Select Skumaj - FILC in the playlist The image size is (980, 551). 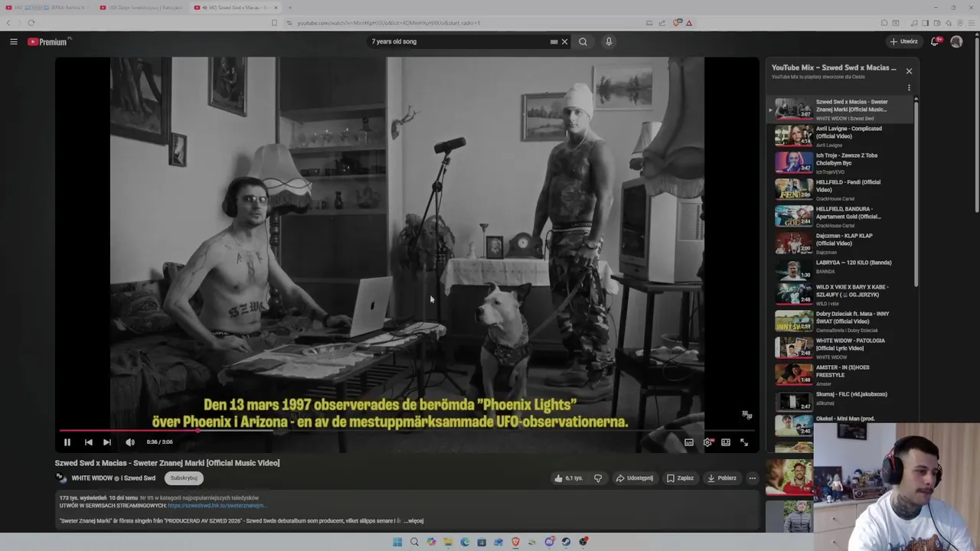coord(841,401)
